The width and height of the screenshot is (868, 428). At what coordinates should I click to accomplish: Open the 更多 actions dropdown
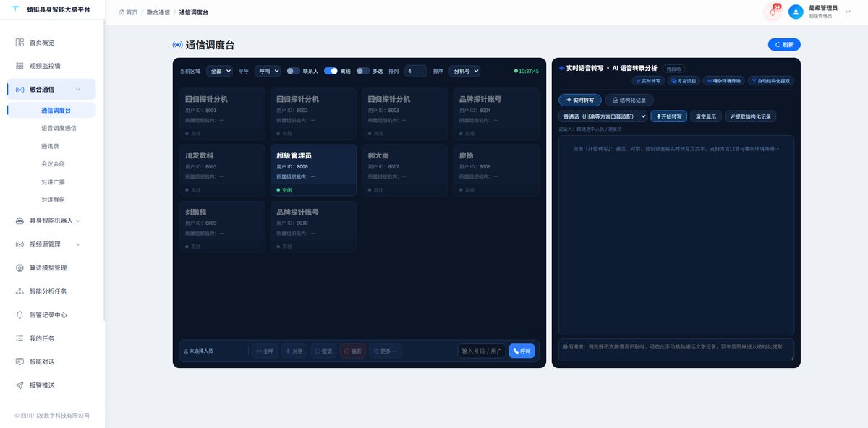[x=386, y=351]
